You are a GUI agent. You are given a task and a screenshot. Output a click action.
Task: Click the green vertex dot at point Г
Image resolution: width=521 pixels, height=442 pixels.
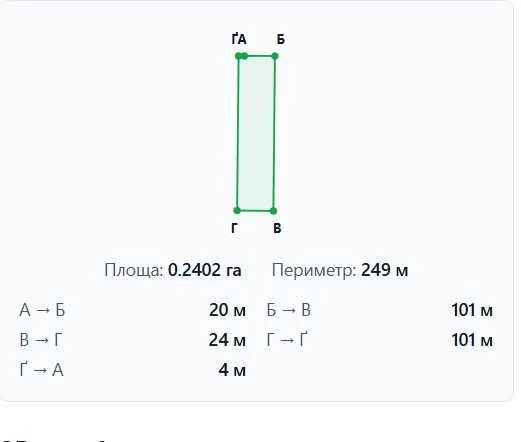[237, 210]
